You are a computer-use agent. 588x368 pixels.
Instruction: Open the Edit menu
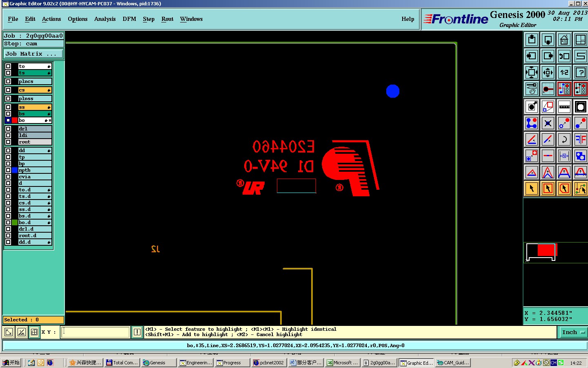click(x=30, y=19)
